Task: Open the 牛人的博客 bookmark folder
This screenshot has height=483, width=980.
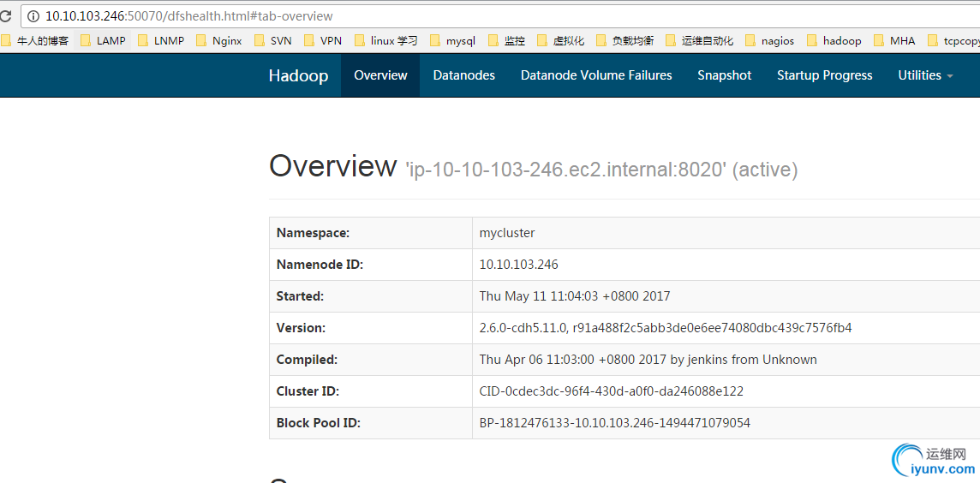Action: coord(35,40)
